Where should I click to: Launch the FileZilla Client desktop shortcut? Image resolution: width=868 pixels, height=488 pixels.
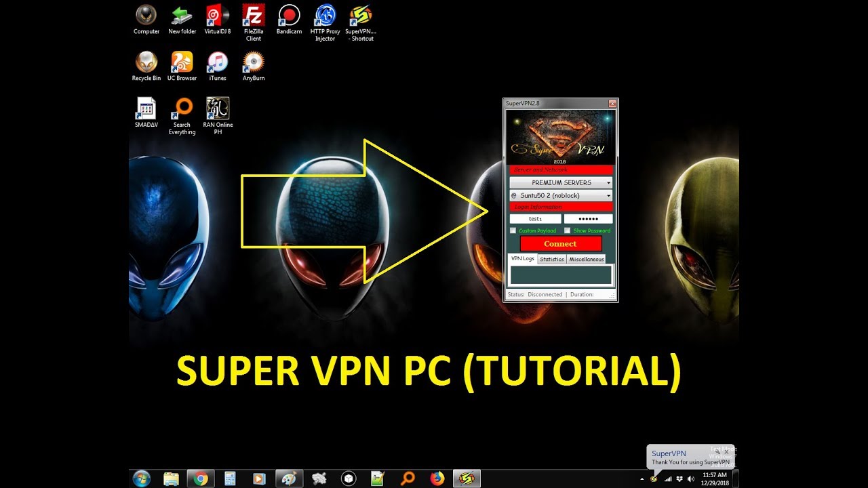pos(254,23)
